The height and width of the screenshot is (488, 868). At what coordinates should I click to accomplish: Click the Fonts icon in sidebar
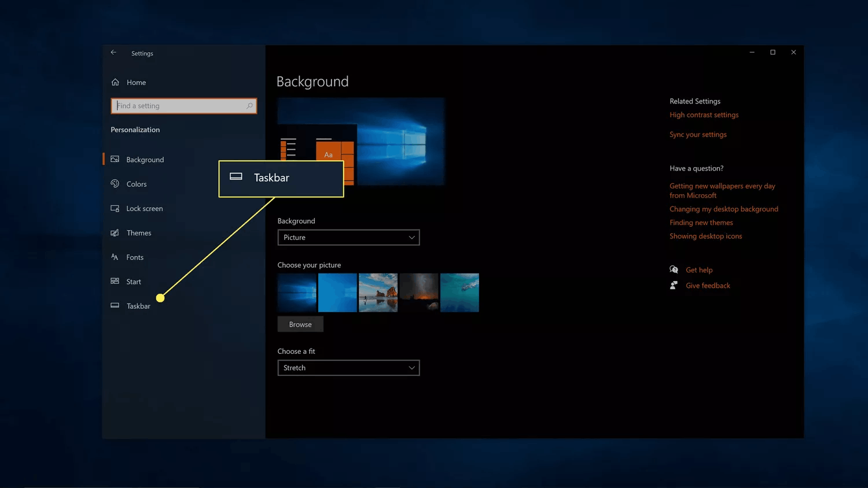click(x=115, y=257)
